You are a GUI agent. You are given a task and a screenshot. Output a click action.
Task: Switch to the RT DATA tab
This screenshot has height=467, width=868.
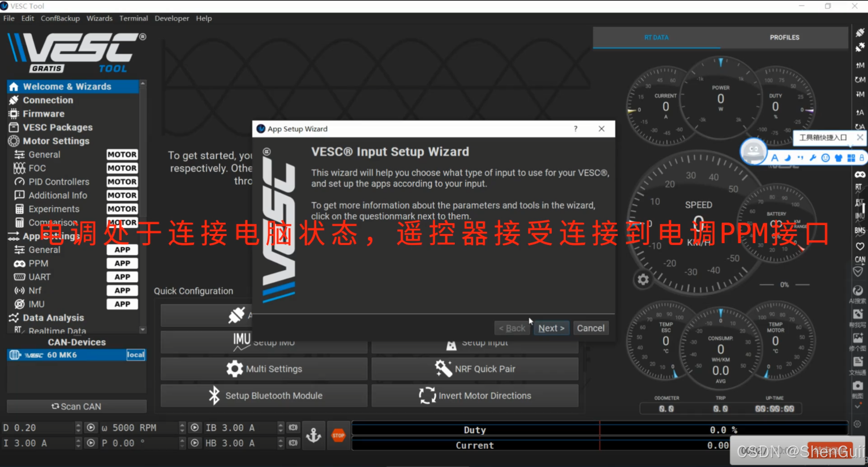(x=656, y=37)
